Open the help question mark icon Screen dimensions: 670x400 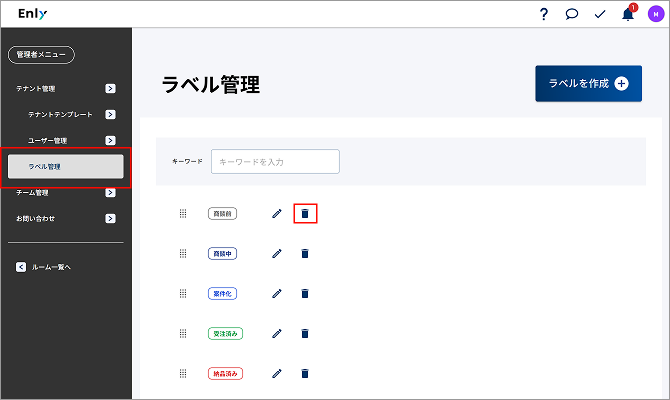point(544,14)
